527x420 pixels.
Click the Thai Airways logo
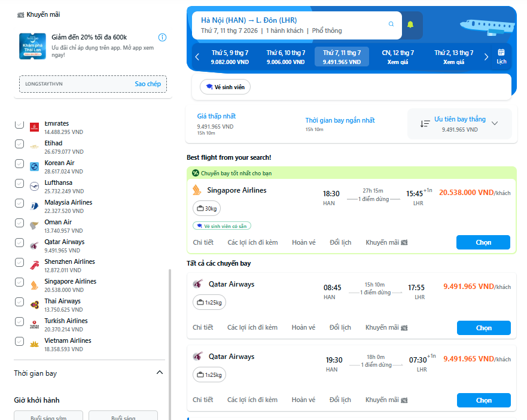click(34, 305)
